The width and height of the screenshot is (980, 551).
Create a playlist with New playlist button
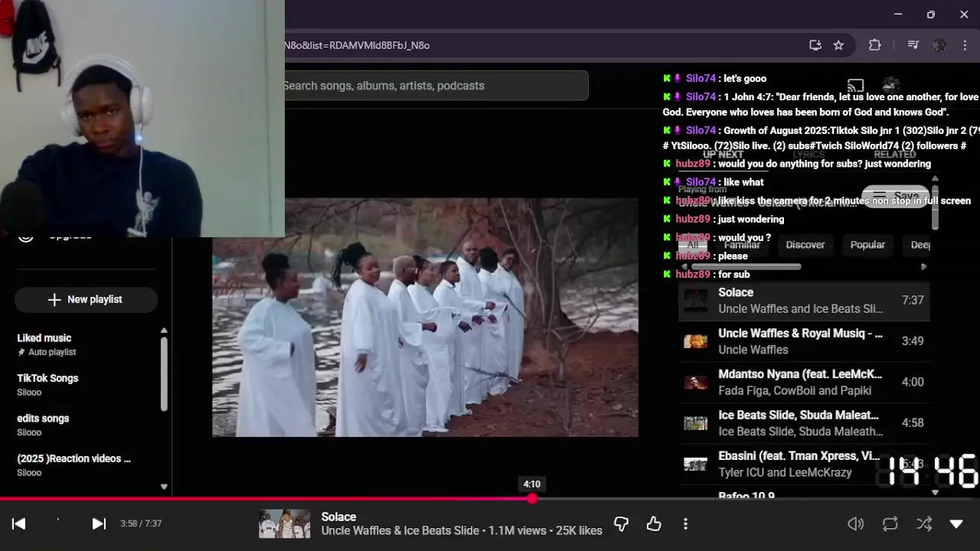click(86, 299)
